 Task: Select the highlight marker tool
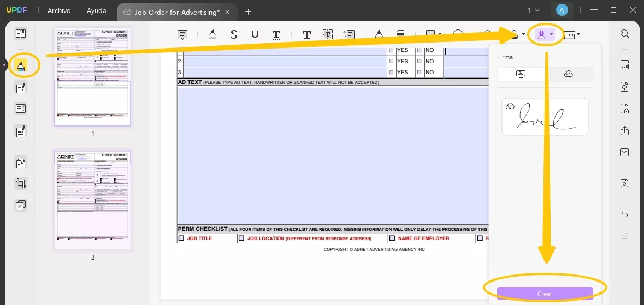pos(212,34)
